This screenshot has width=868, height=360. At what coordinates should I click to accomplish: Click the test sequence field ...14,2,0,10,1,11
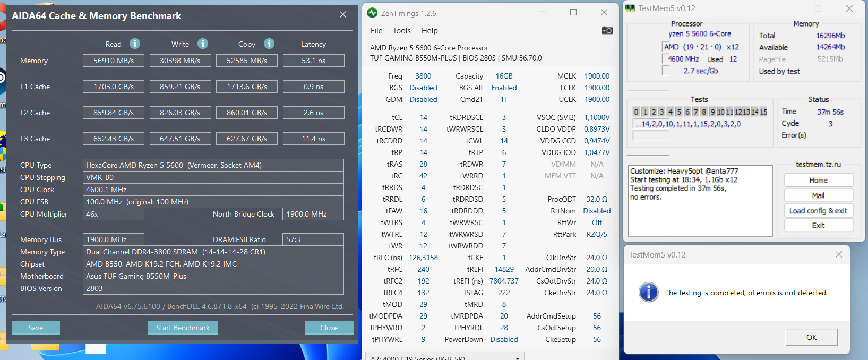(x=688, y=124)
